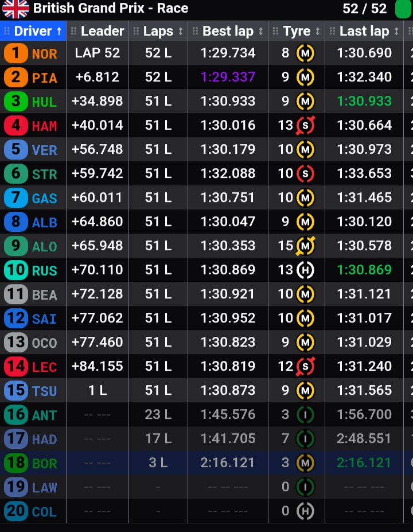Grab the drag handle of Tyre column
The height and width of the screenshot is (532, 413).
point(276,31)
